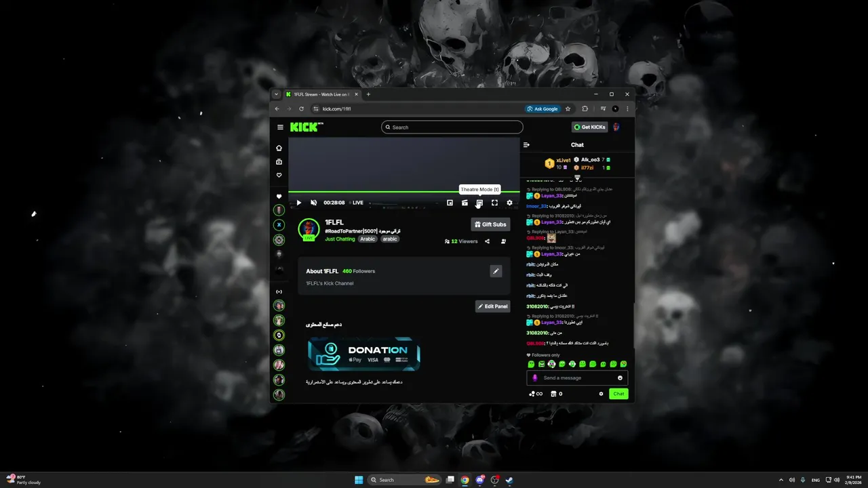This screenshot has width=868, height=488.
Task: Click the 1FLFL streamer avatar
Action: tap(309, 229)
